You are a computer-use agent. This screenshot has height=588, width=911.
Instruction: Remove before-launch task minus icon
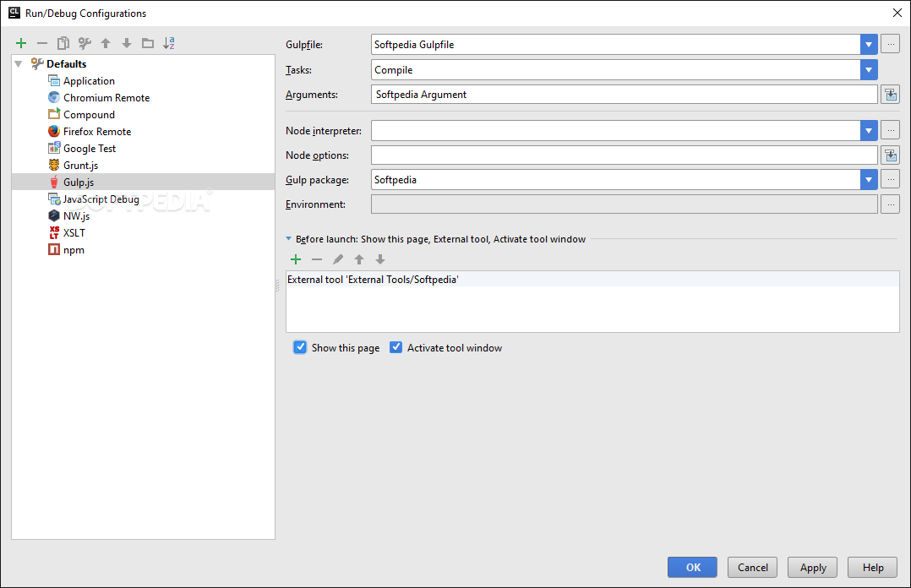[317, 259]
